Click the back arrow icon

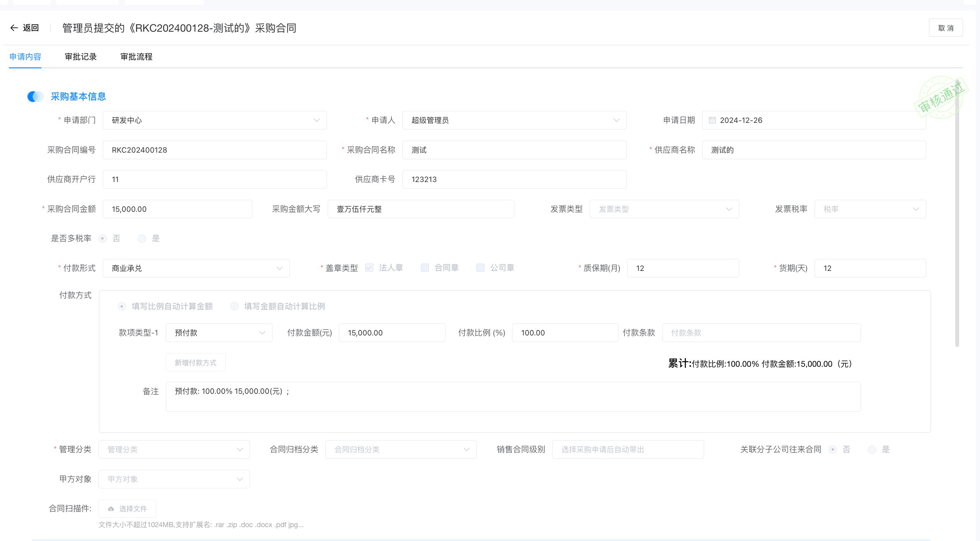pyautogui.click(x=14, y=28)
